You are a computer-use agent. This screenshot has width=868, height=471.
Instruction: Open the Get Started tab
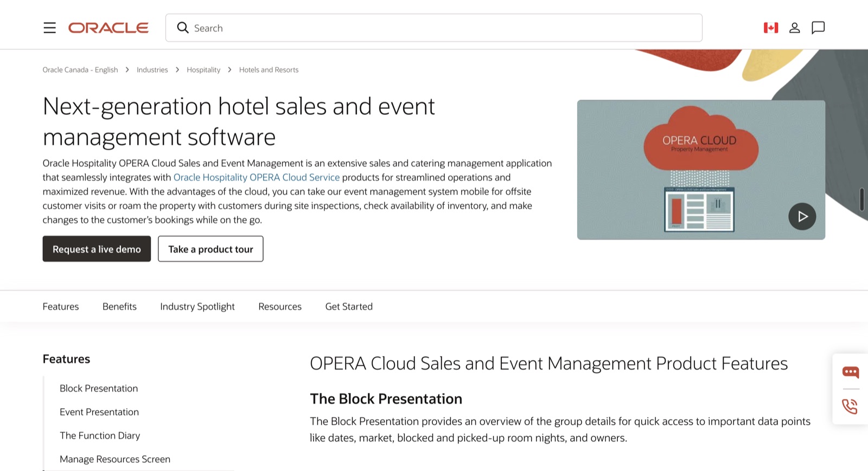[349, 306]
